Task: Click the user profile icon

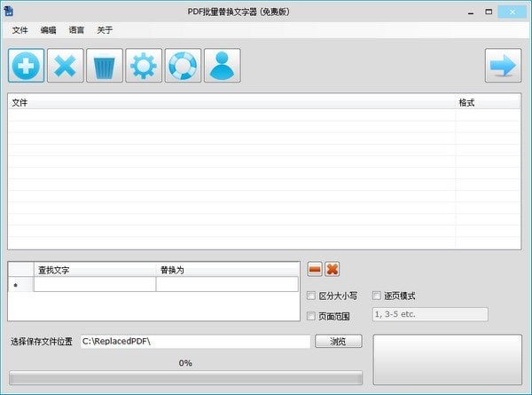Action: click(223, 65)
